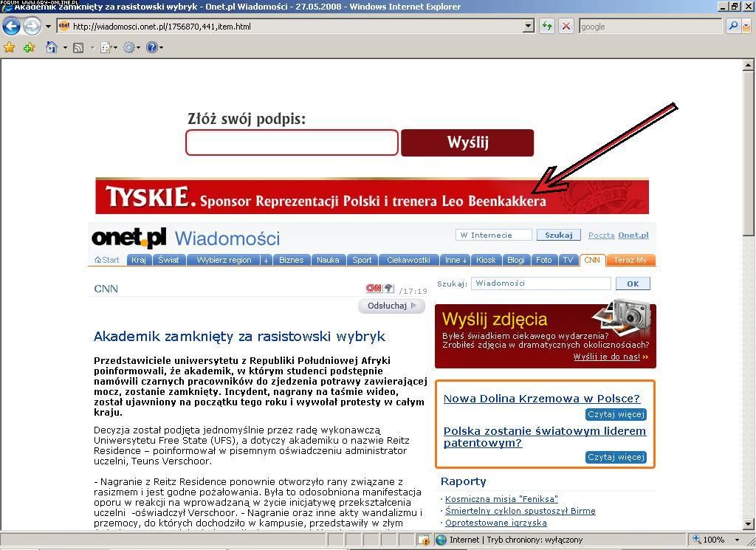This screenshot has height=550, width=756.
Task: Go to the Start tab with house icon
Action: point(106,260)
